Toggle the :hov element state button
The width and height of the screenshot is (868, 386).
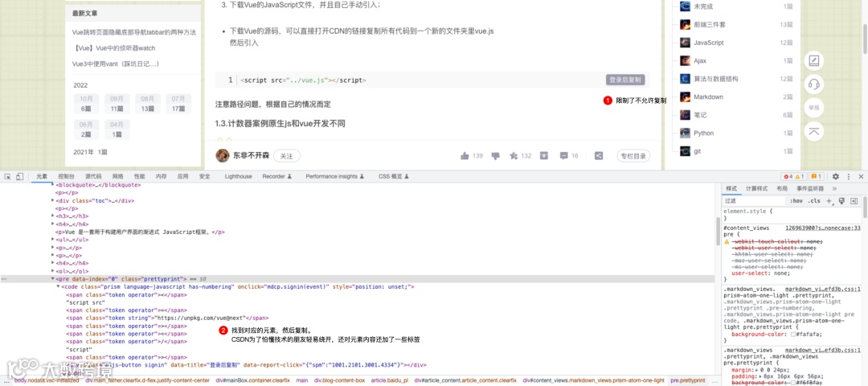coord(796,200)
